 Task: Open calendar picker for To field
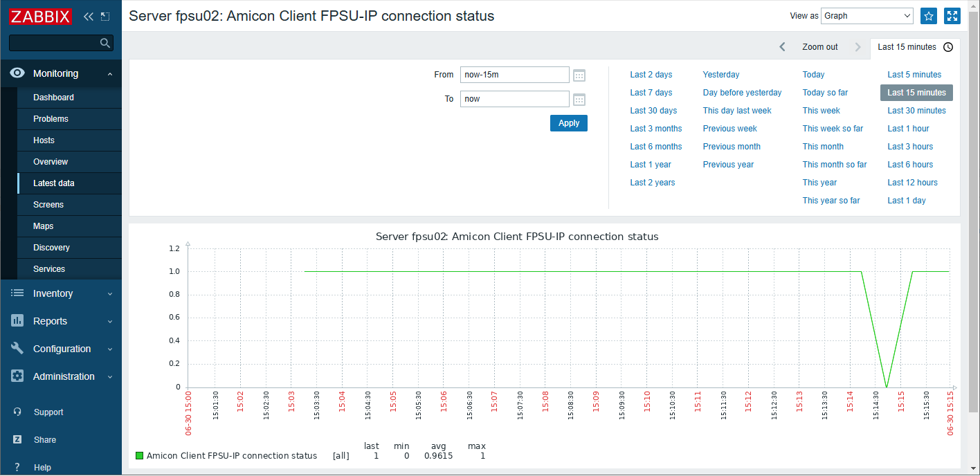[579, 99]
